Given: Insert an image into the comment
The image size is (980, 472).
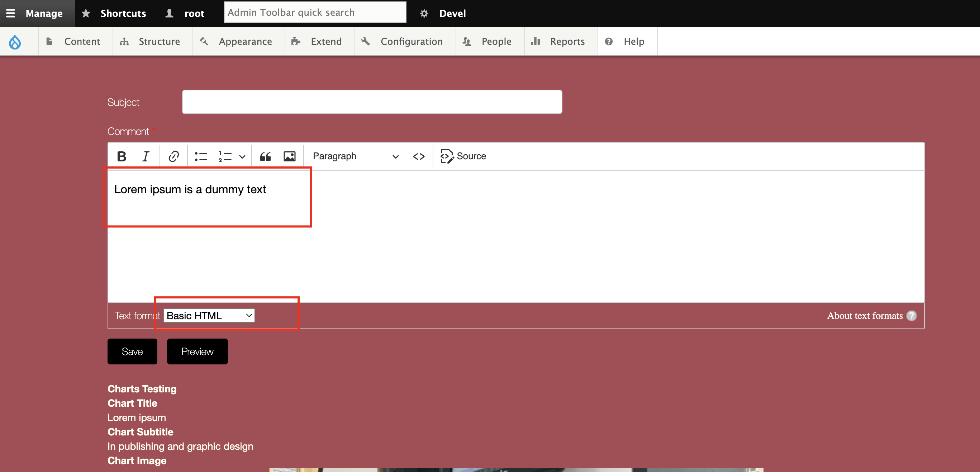Looking at the screenshot, I should pos(290,156).
